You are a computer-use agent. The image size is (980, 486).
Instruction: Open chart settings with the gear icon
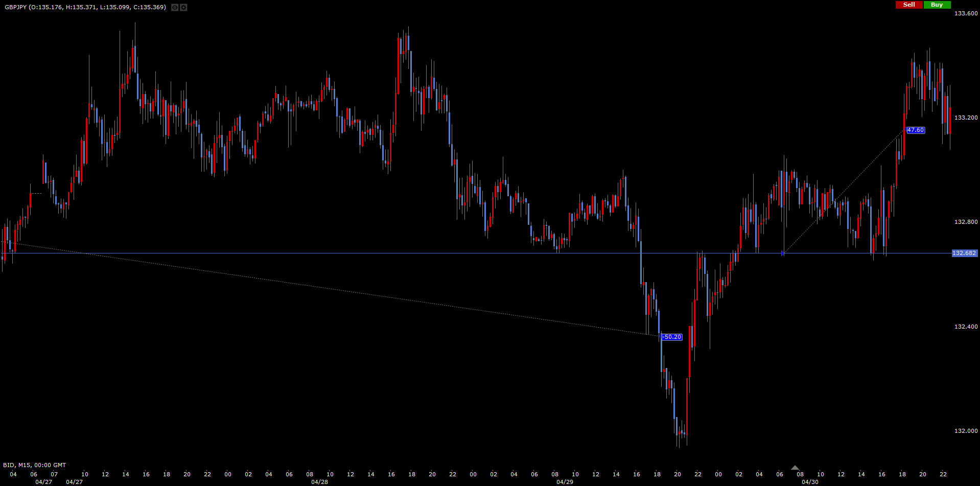(183, 8)
